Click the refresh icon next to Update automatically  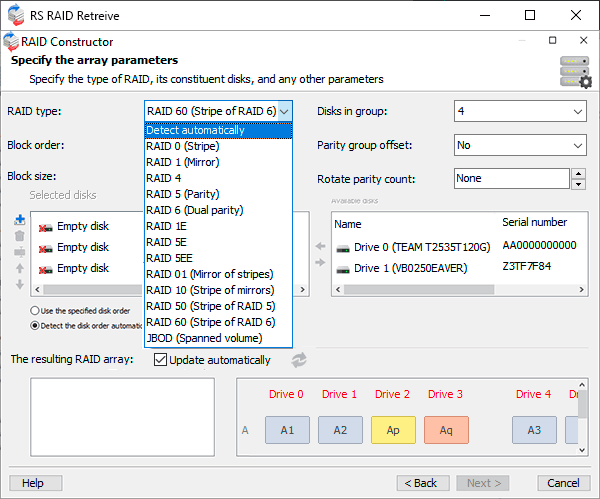click(x=299, y=360)
